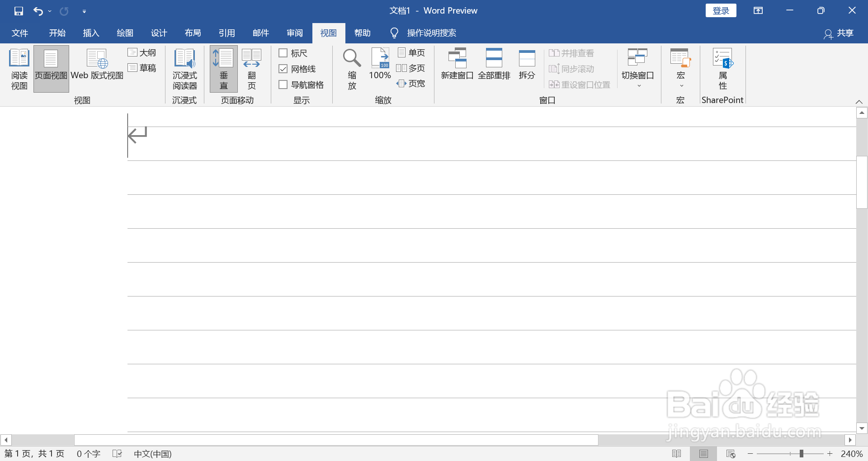Switch to the 布局 tab
Image resolution: width=868 pixels, height=461 pixels.
coord(193,33)
